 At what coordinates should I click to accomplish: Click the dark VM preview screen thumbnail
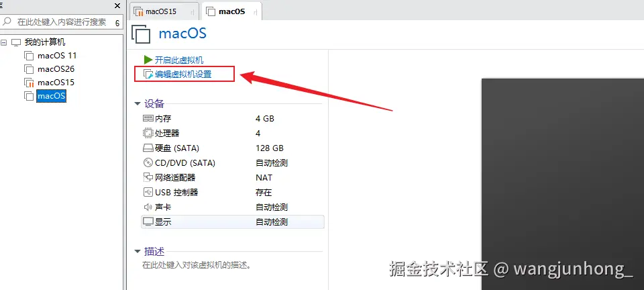[x=563, y=184]
